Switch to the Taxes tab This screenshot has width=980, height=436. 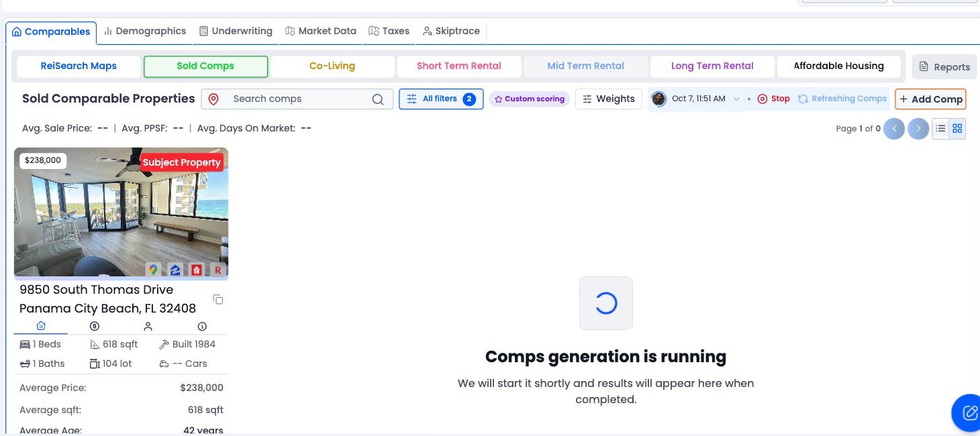389,31
